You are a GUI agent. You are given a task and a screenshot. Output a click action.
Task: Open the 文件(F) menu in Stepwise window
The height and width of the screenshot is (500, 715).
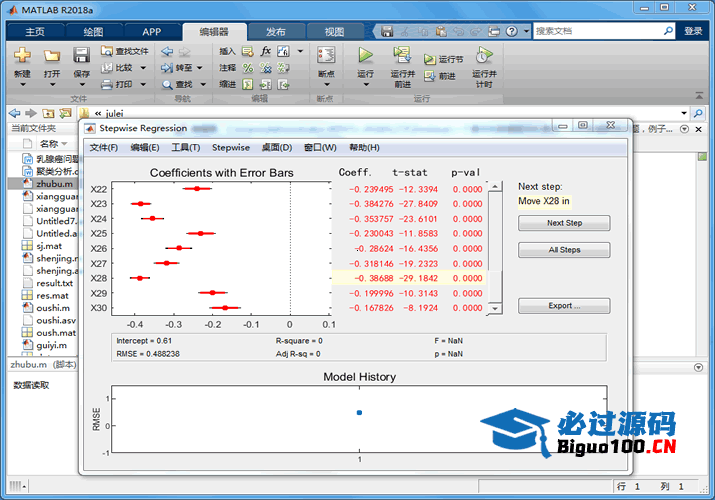pos(104,148)
